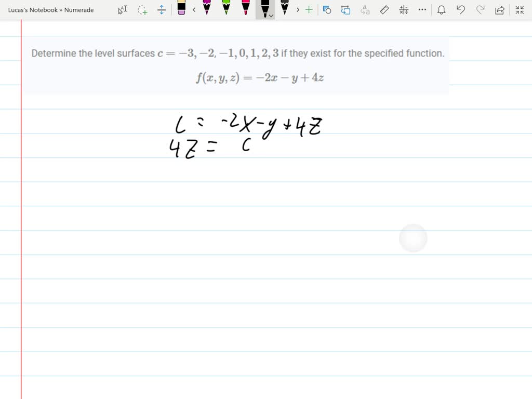This screenshot has height=399, width=532.
Task: Click the ink-to-text conversion icon
Action: [x=365, y=9]
